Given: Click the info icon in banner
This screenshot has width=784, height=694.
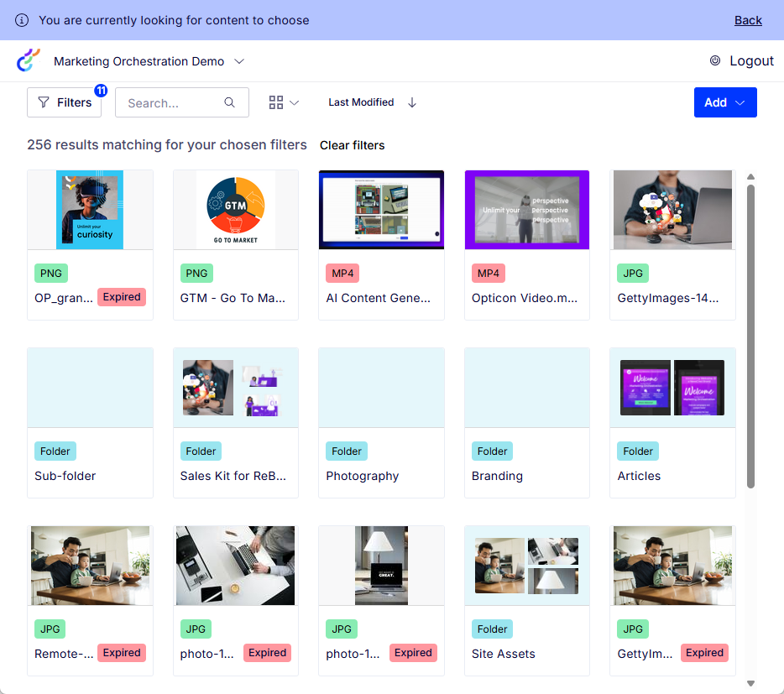Looking at the screenshot, I should pyautogui.click(x=22, y=20).
